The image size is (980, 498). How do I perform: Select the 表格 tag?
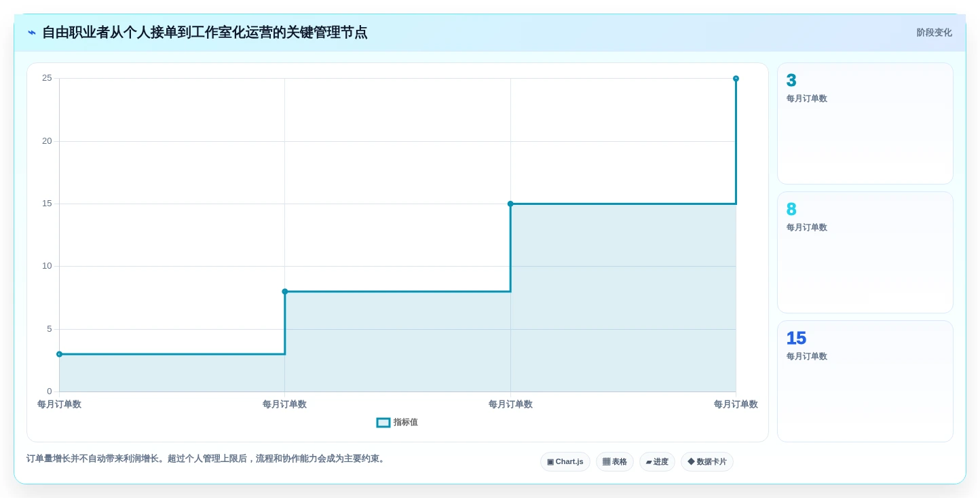(x=615, y=461)
